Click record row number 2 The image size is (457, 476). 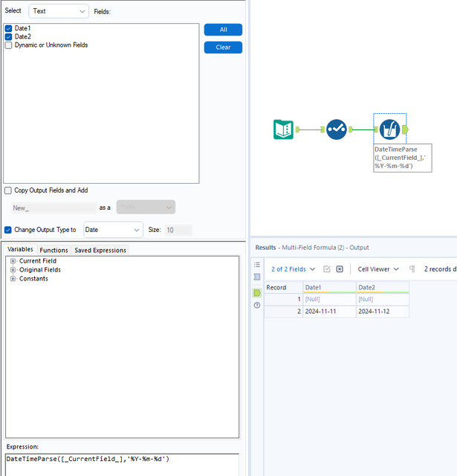coord(284,312)
